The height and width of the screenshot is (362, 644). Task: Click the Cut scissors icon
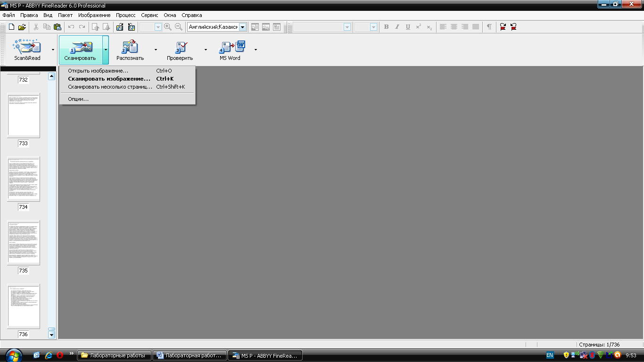point(36,27)
